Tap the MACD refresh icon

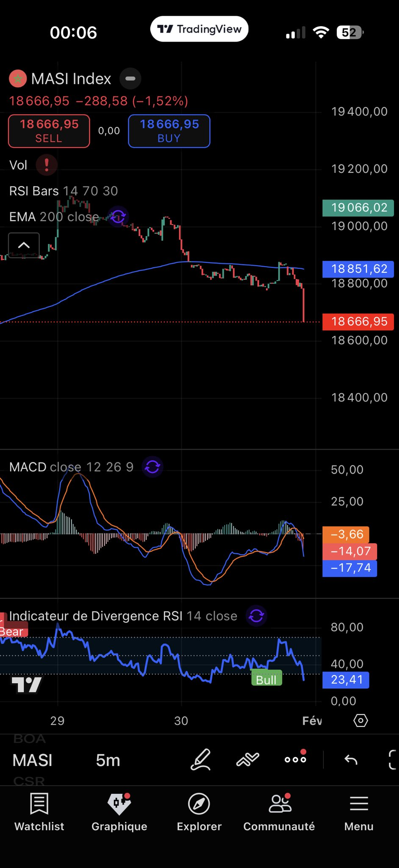152,467
